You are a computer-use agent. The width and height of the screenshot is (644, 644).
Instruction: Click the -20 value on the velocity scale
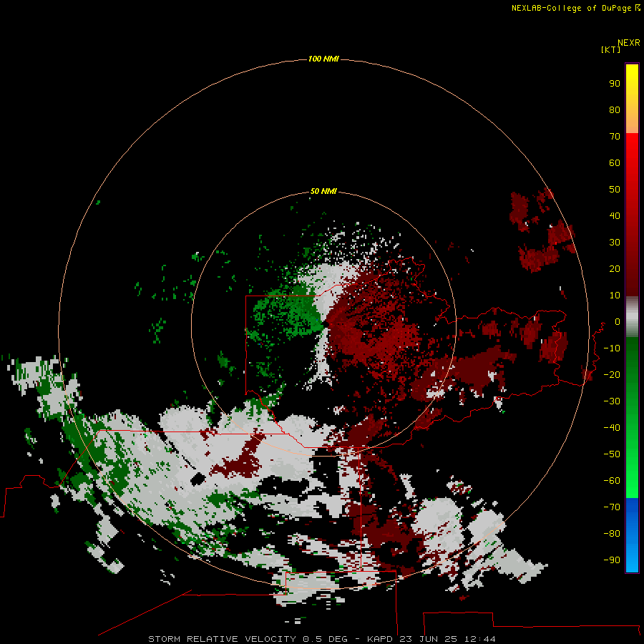(x=612, y=375)
